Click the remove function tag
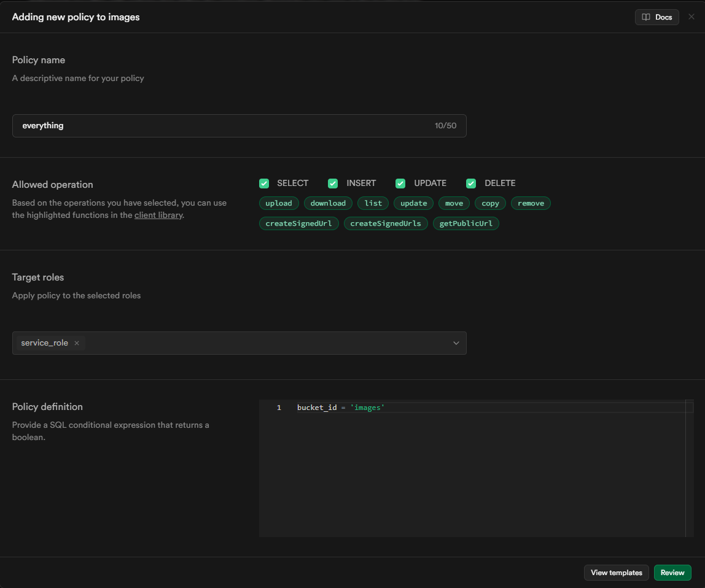705x588 pixels. click(x=531, y=203)
